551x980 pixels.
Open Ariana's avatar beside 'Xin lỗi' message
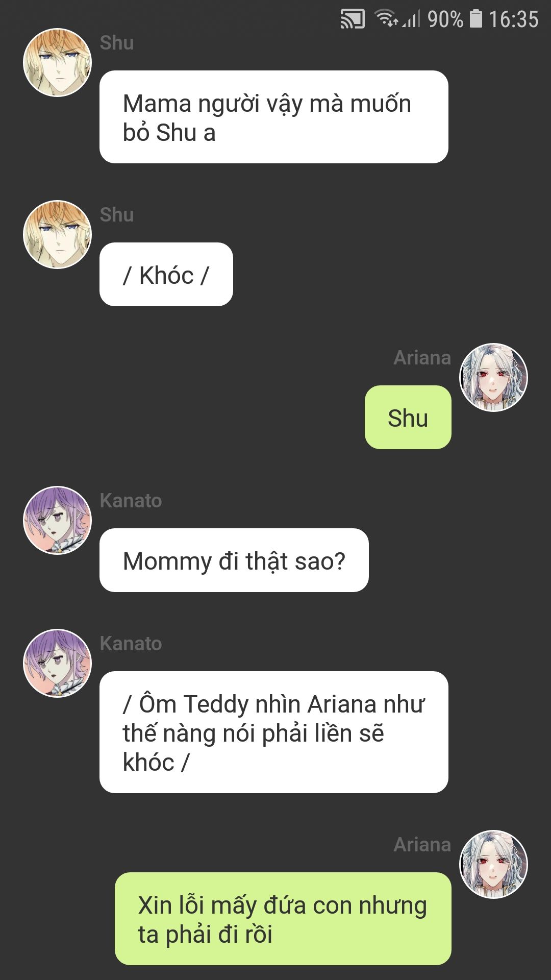tap(493, 864)
